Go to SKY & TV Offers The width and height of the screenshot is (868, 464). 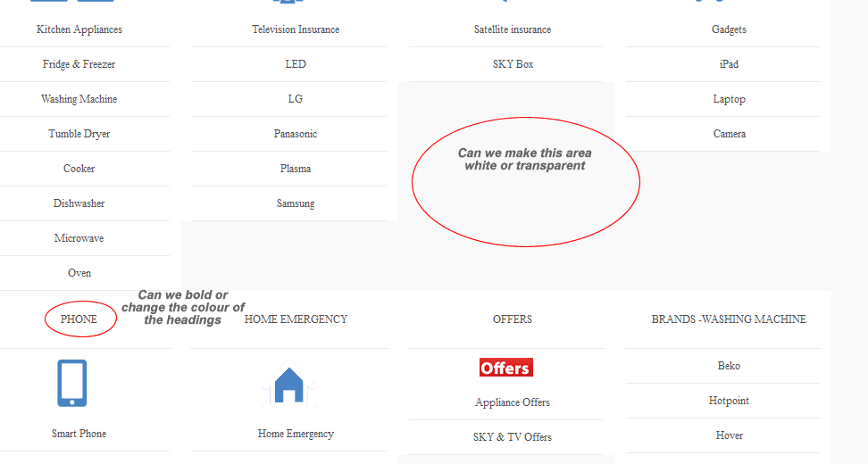513,437
